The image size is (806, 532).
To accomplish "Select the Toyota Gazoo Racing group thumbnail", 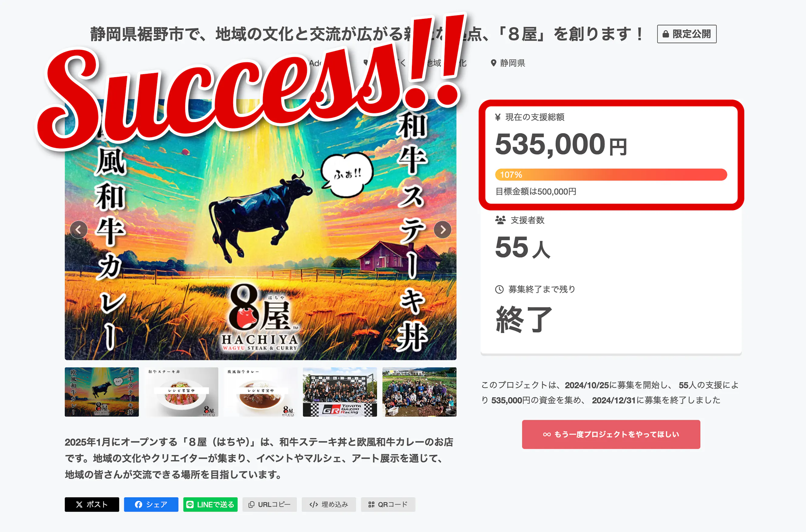I will click(x=340, y=392).
